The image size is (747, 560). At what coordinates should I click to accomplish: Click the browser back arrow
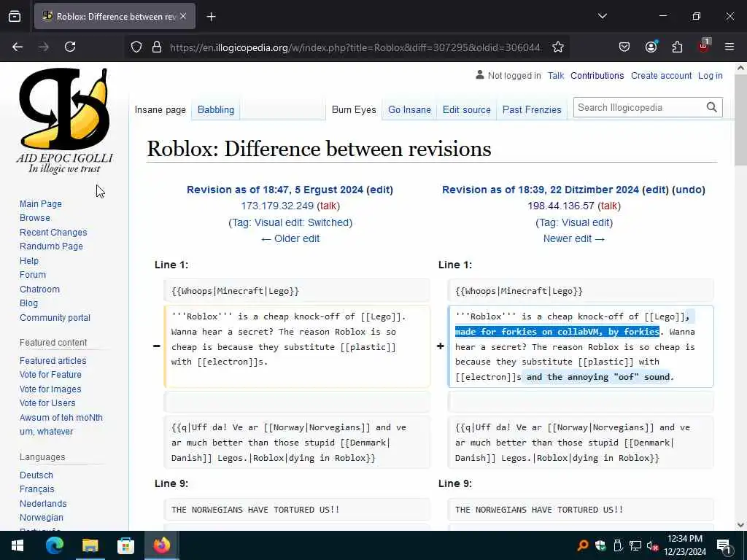coord(18,47)
